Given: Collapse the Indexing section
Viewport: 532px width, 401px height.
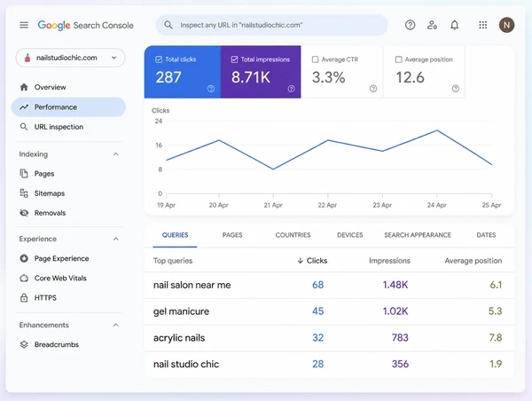Looking at the screenshot, I should (x=115, y=154).
